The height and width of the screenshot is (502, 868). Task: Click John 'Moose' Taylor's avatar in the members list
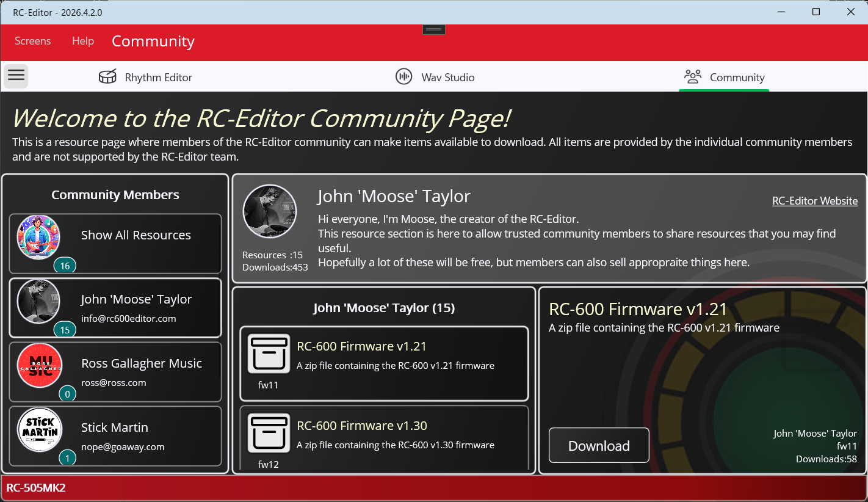[x=38, y=302]
